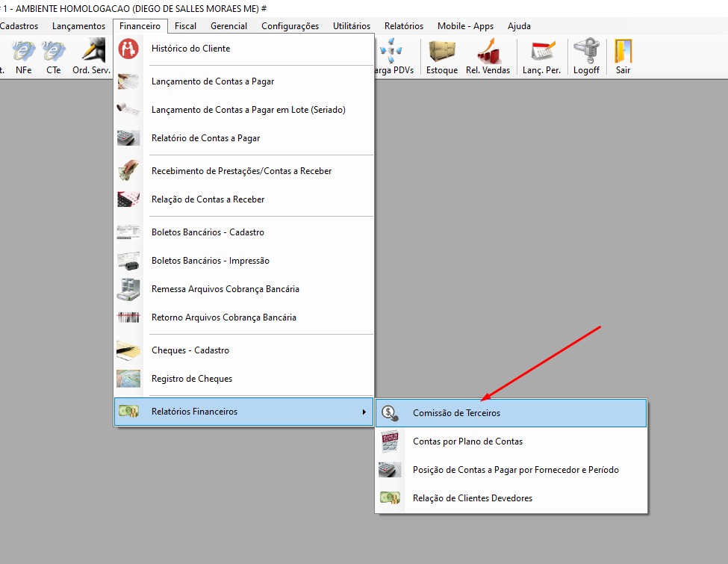Click calculator icon beside Relatório de Contas a Pagar

[x=128, y=138]
